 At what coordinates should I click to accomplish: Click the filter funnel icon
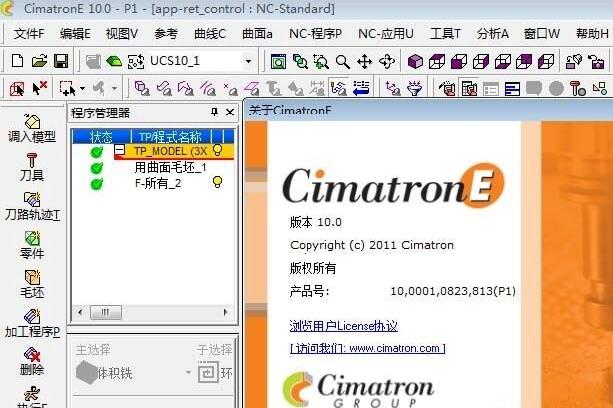(x=414, y=89)
